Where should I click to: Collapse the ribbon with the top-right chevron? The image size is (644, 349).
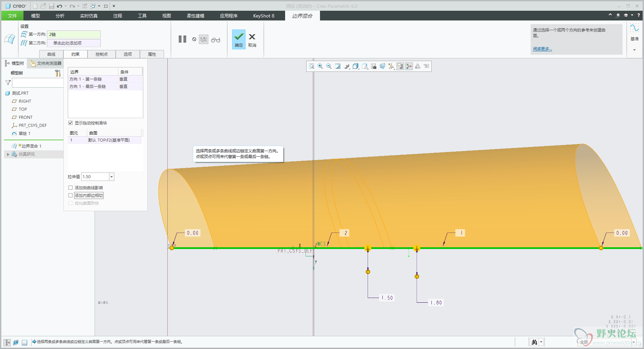point(610,15)
